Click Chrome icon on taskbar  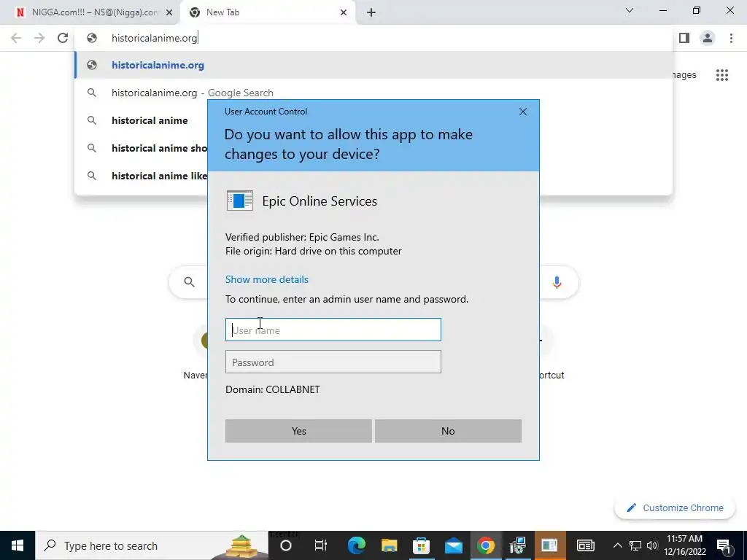click(485, 545)
